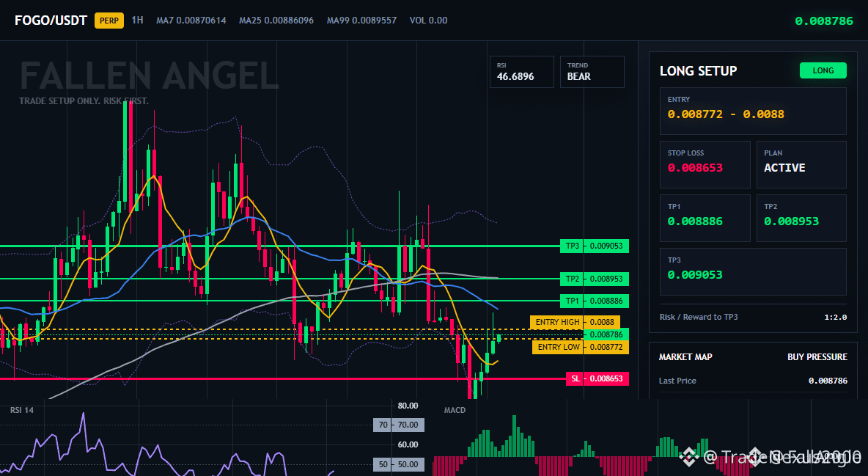Click the ENTRY LOW - 0.008772 chart tag
868x476 pixels.
pyautogui.click(x=580, y=347)
